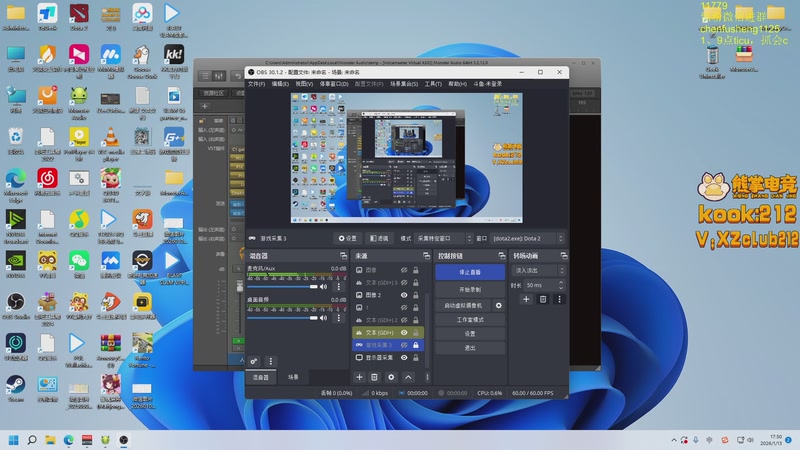Screen dimensions: 800x450
Task: Click 滤镜 filters button in source toolbar
Action: tap(379, 238)
